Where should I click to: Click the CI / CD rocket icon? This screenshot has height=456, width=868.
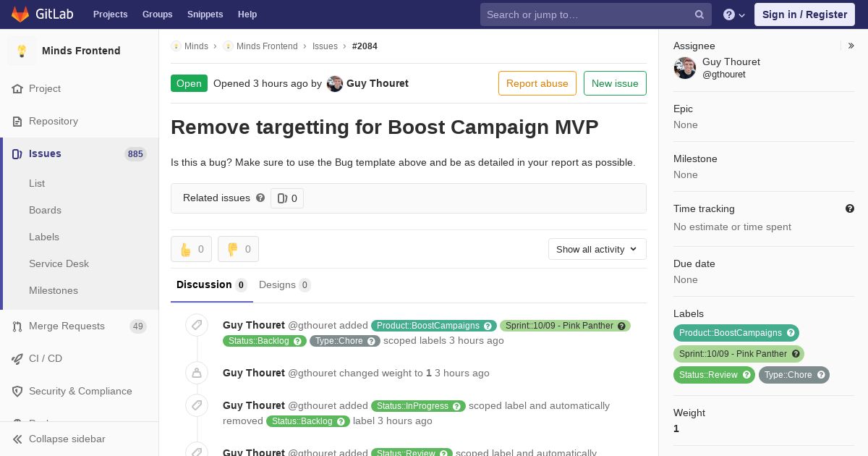(17, 359)
